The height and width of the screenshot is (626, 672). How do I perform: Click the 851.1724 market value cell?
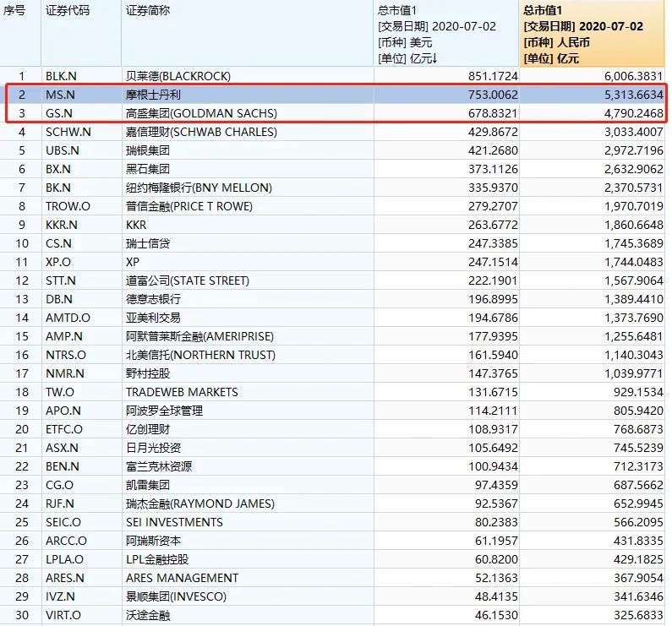(x=490, y=76)
